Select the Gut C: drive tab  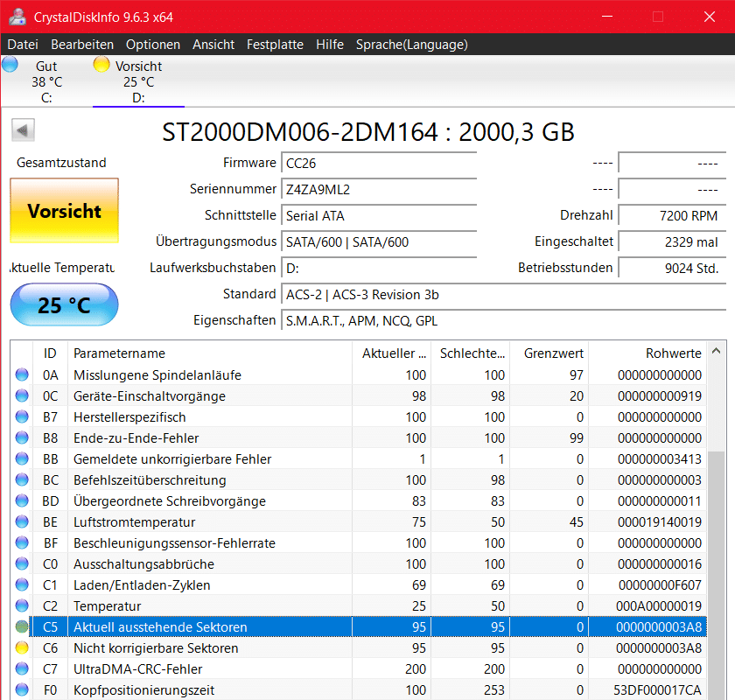point(46,82)
